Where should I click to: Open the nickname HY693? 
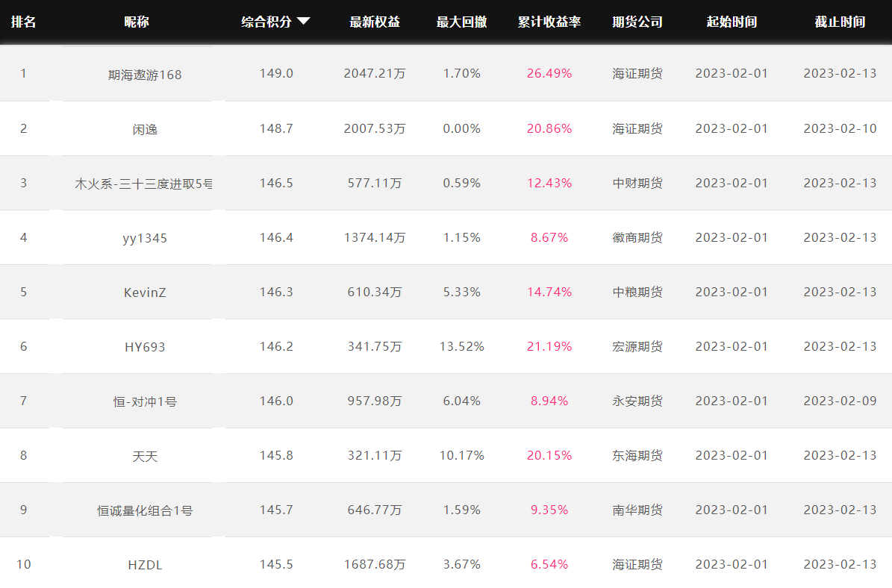click(x=145, y=347)
